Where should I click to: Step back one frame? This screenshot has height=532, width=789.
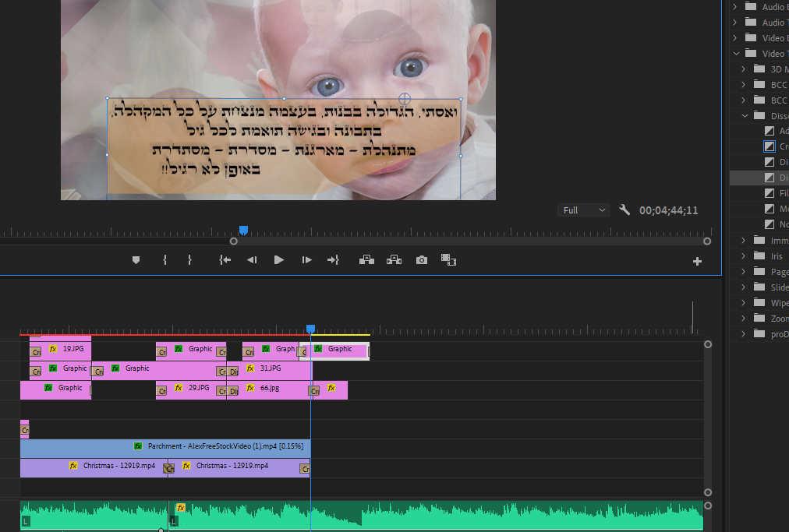pos(252,260)
